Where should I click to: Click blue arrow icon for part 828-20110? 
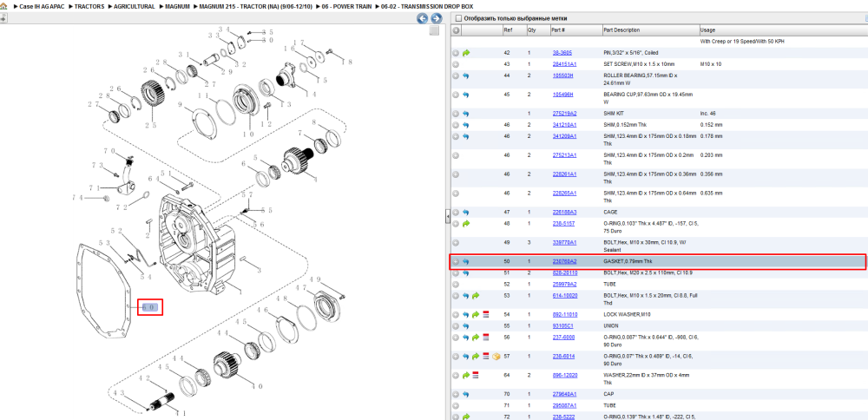pyautogui.click(x=466, y=273)
